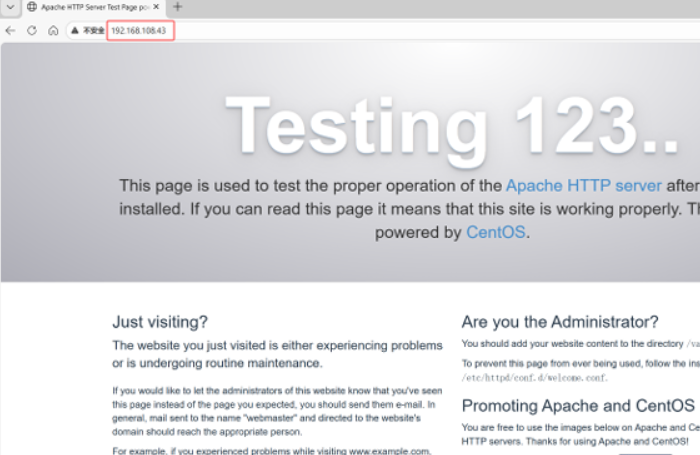Click the globe favicon on the tab
The width and height of the screenshot is (700, 455).
coord(32,7)
